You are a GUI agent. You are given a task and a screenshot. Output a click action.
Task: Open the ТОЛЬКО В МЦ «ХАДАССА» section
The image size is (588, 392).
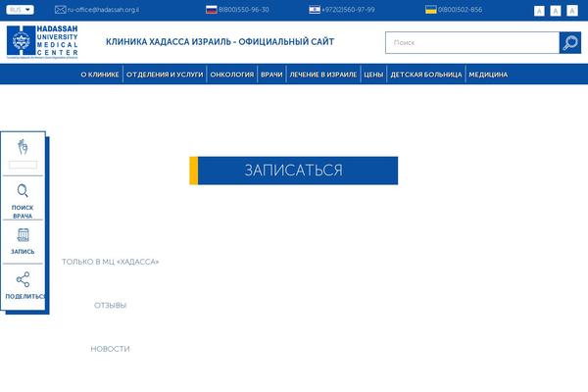pyautogui.click(x=110, y=262)
